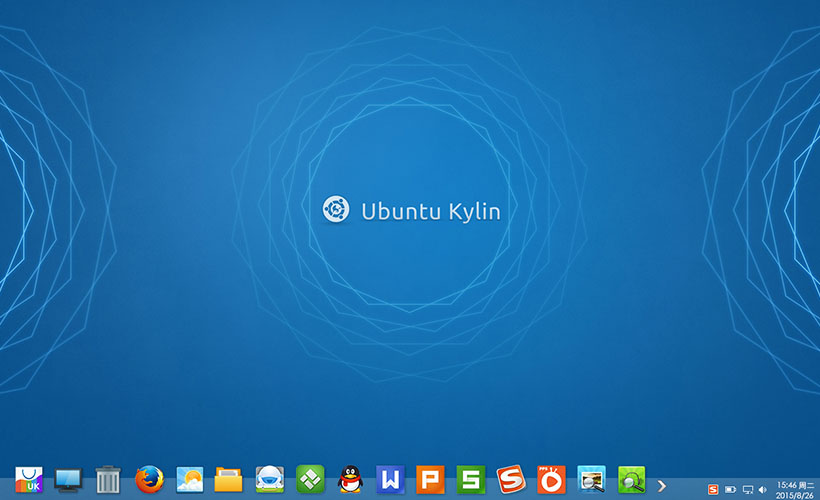Open the Computer monitor icon
Screen dimensions: 820x500
click(x=68, y=480)
